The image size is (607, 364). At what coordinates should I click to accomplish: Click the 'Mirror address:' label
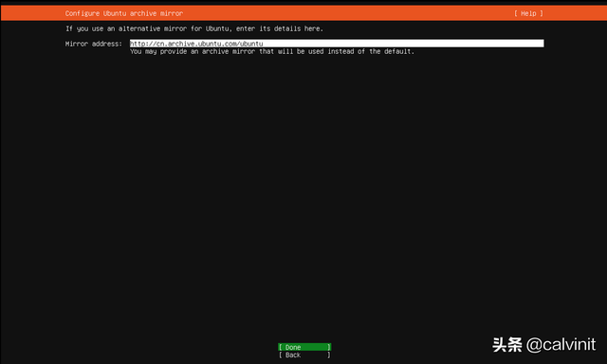tap(94, 44)
